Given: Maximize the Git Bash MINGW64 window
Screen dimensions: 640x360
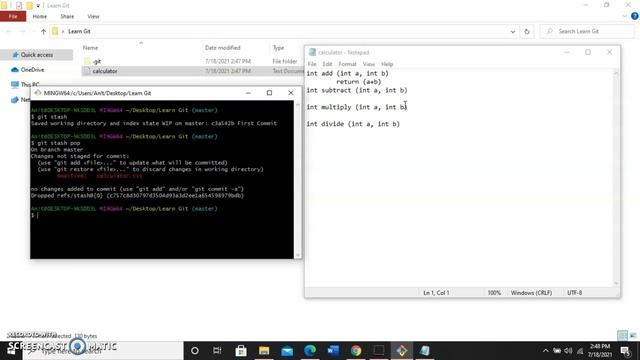Looking at the screenshot, I should click(x=269, y=93).
